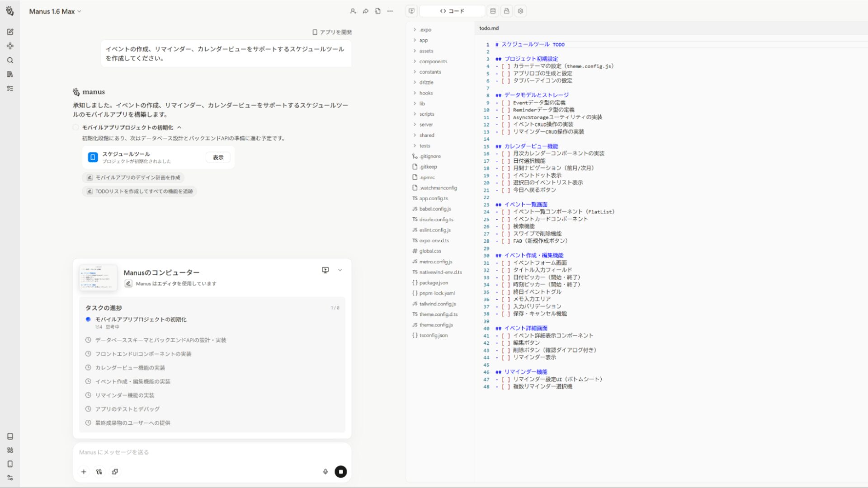Click the TODOリストを作成 step chip
868x488 pixels.
[x=140, y=192]
